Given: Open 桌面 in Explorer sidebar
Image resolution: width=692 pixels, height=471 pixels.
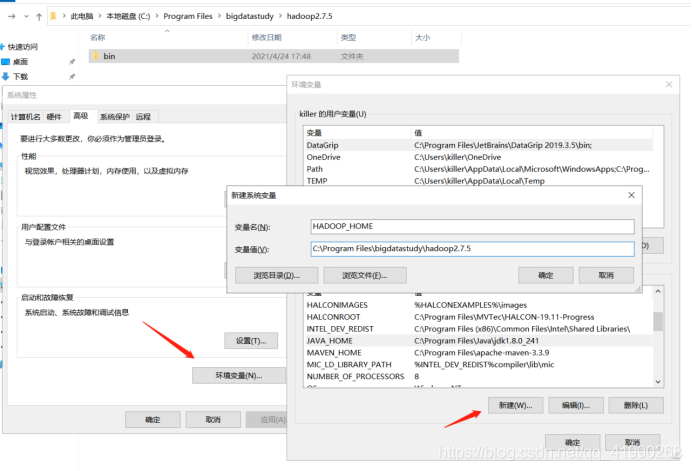Looking at the screenshot, I should tap(20, 62).
